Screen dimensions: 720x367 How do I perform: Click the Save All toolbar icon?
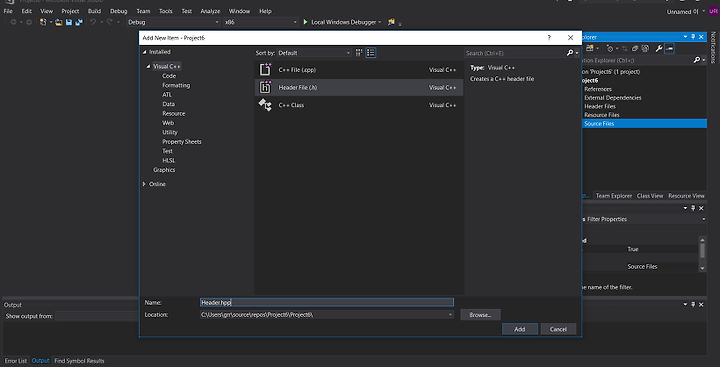[79, 22]
